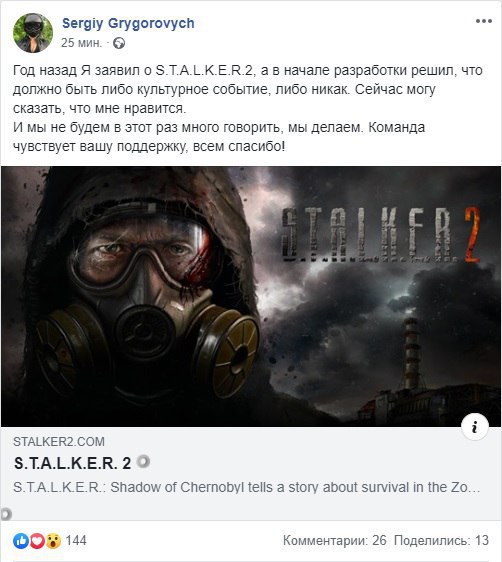This screenshot has width=502, height=562.
Task: Click the Russian post text about S.T.A.L.K.E.R.2
Action: click(248, 108)
